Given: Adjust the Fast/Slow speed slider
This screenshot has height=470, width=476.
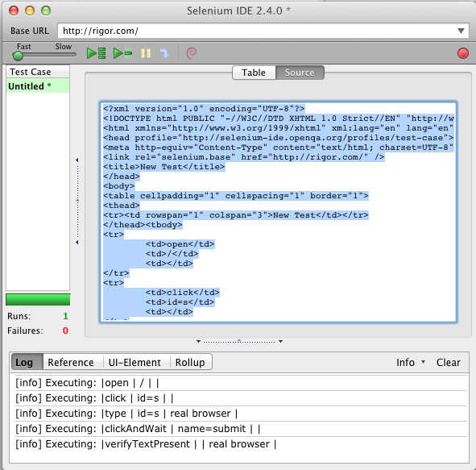Looking at the screenshot, I should tap(18, 56).
